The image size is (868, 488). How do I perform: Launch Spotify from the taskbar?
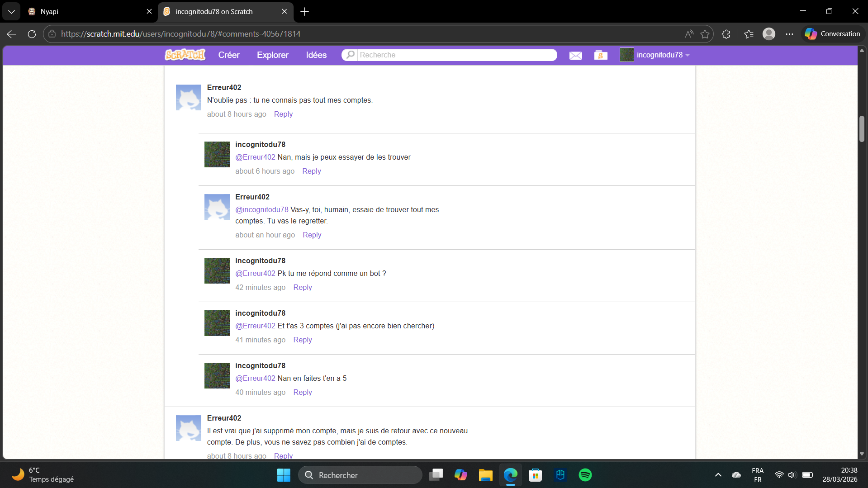pos(585,475)
